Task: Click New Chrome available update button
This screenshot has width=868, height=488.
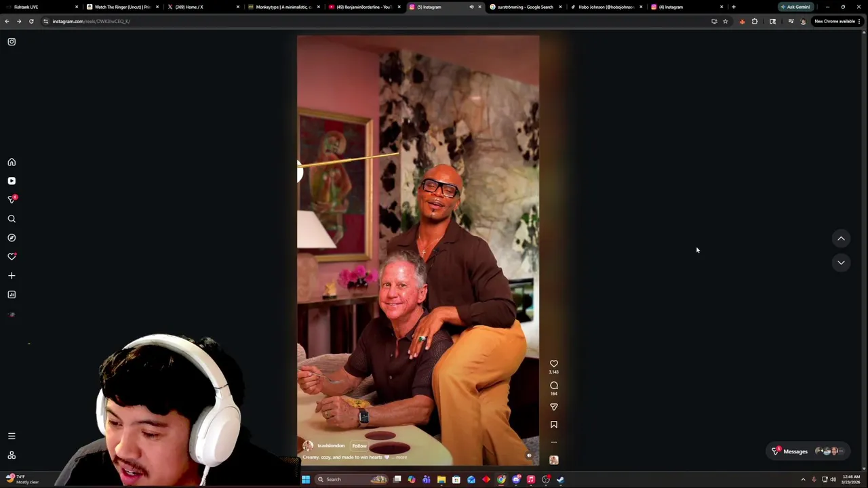Action: (837, 21)
